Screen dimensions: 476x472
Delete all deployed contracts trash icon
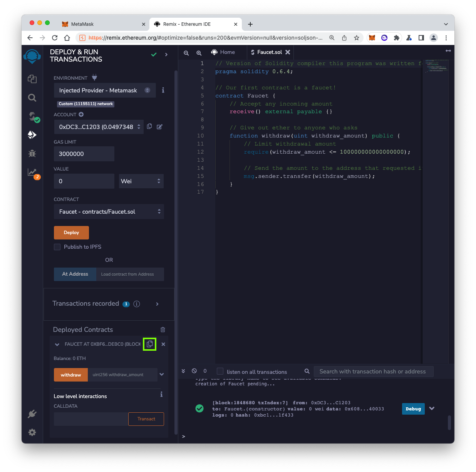(x=163, y=330)
